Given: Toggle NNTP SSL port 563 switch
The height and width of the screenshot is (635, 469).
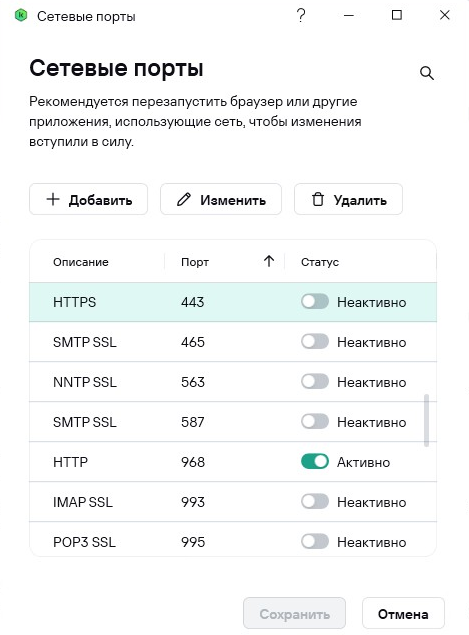Looking at the screenshot, I should [315, 381].
